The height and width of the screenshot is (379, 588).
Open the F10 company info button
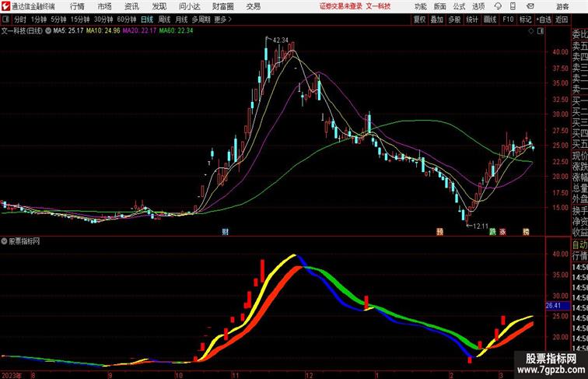pyautogui.click(x=508, y=19)
